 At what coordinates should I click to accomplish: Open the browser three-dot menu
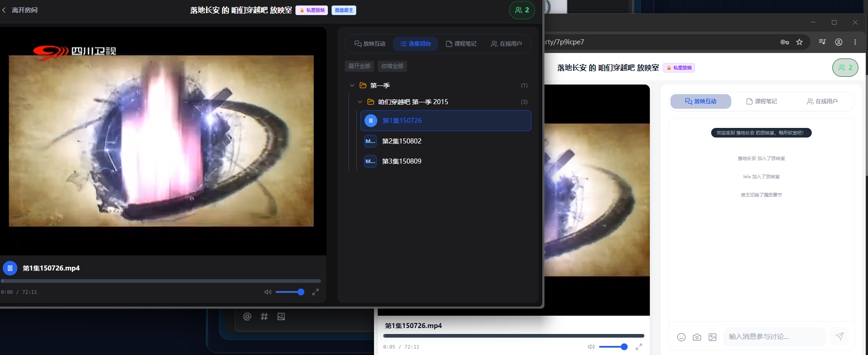(855, 42)
